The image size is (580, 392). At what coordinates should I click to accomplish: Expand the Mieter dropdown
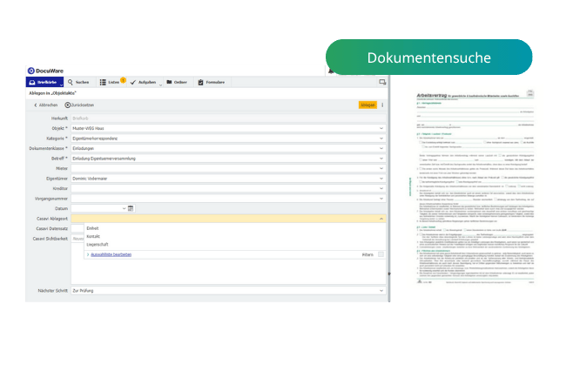click(x=381, y=168)
